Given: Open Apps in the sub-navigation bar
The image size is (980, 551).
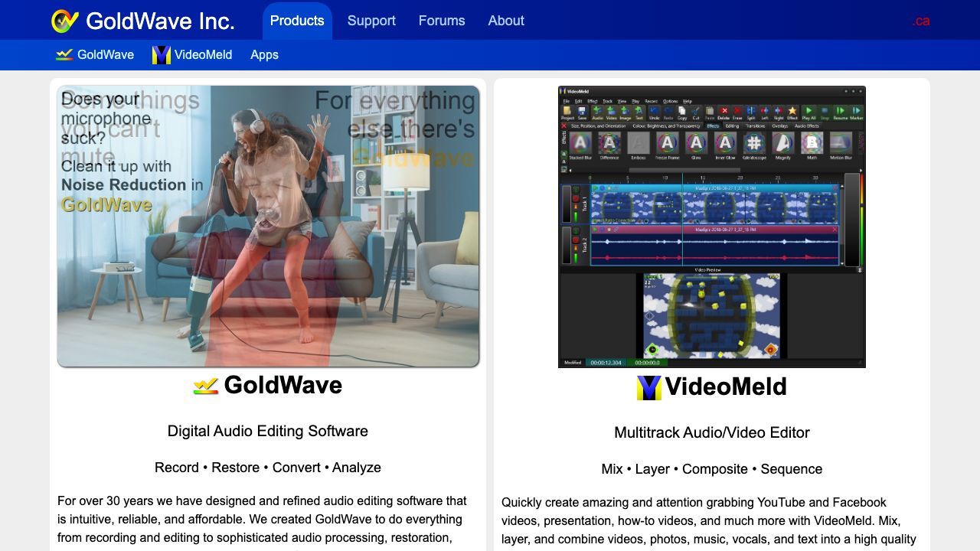Looking at the screenshot, I should pos(264,55).
